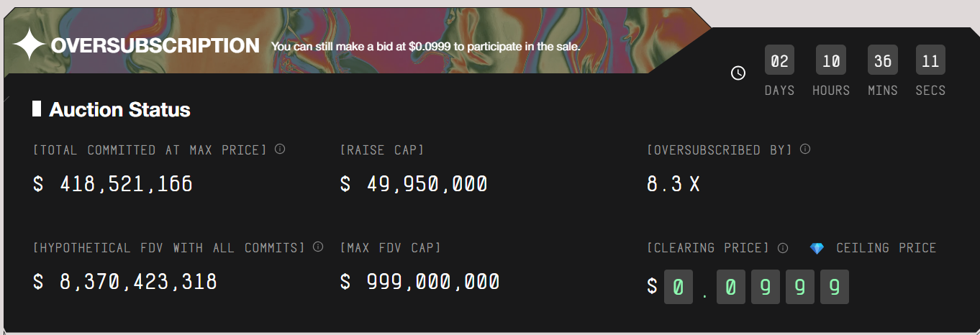Click the clock icon beside the countdown
The height and width of the screenshot is (335, 980).
738,73
